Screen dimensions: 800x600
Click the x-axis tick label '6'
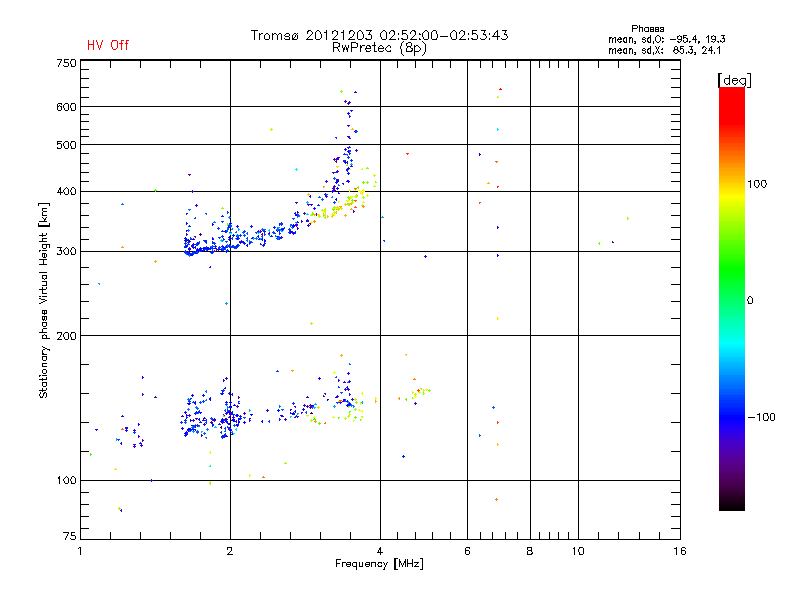tap(467, 551)
